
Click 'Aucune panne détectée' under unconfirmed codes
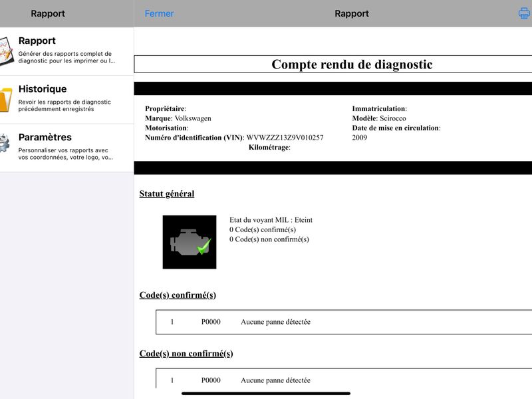pyautogui.click(x=275, y=380)
